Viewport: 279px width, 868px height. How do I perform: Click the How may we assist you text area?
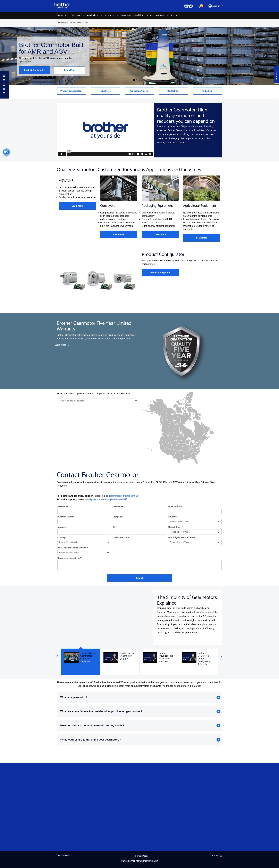[x=139, y=565]
